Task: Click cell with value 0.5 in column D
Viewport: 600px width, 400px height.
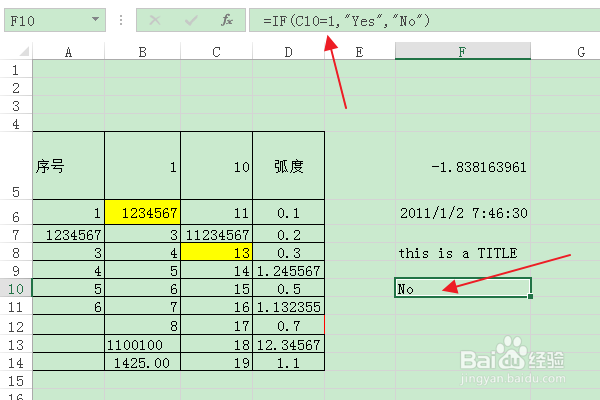Action: click(289, 288)
